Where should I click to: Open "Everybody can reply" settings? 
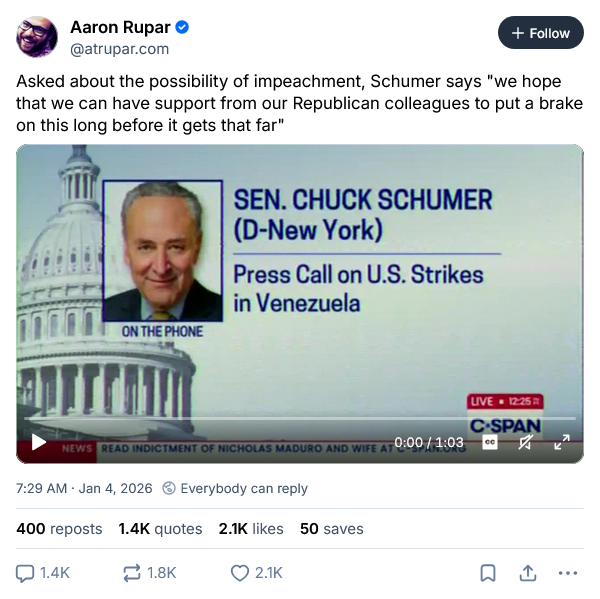click(x=235, y=489)
